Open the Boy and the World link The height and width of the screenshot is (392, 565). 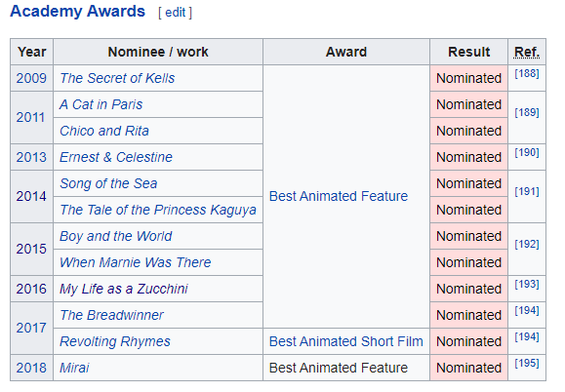coord(116,236)
